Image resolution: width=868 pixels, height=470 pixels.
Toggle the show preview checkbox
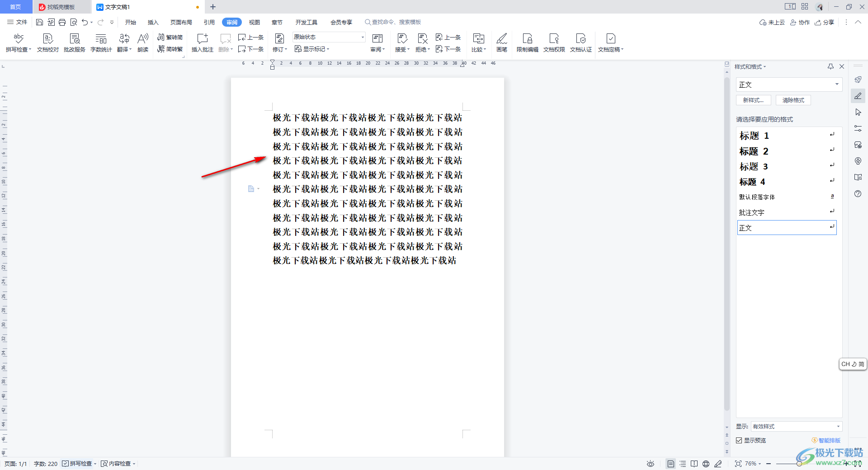(x=739, y=440)
